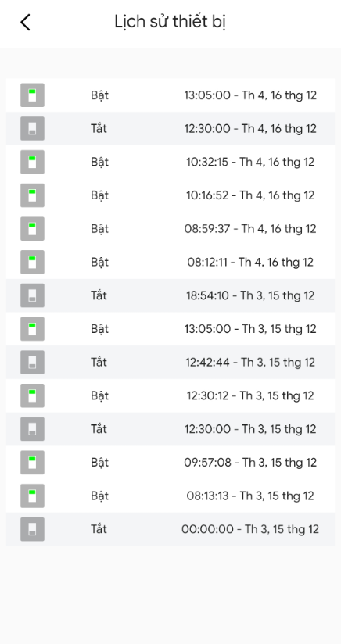Select the 00:00:00 - Th 3 timestamp
The width and height of the screenshot is (341, 644).
250,529
